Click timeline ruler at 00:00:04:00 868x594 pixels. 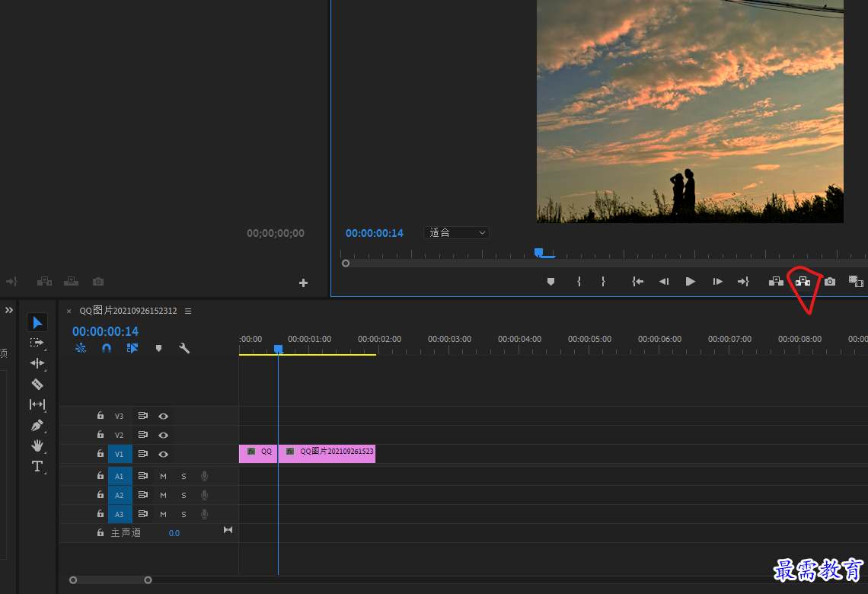pyautogui.click(x=519, y=339)
